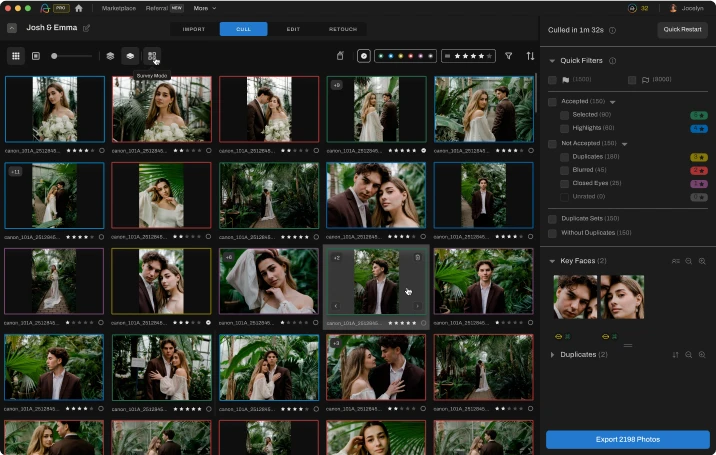Select the male key face thumbnail

(575, 297)
